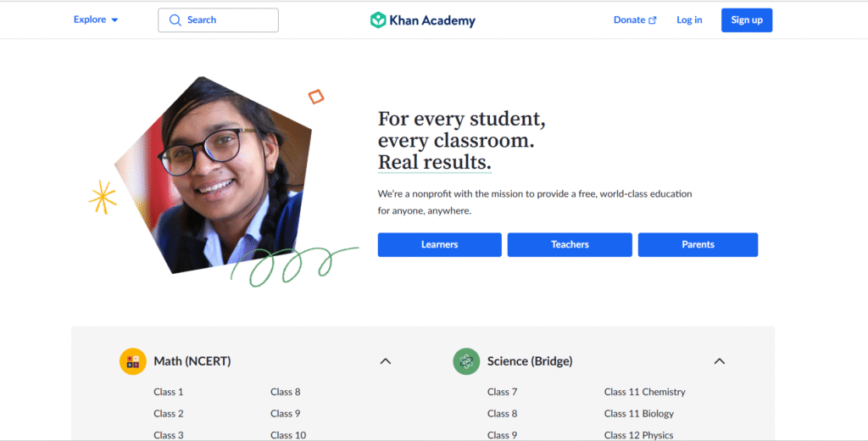This screenshot has width=868, height=441.
Task: Collapse the Math (NCERT) section chevron
Action: [386, 361]
